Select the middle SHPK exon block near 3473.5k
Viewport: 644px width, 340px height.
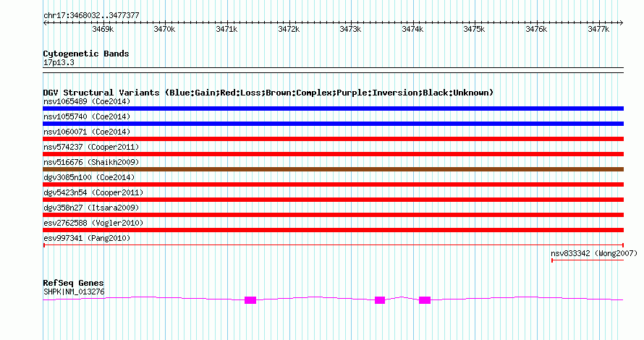(380, 300)
